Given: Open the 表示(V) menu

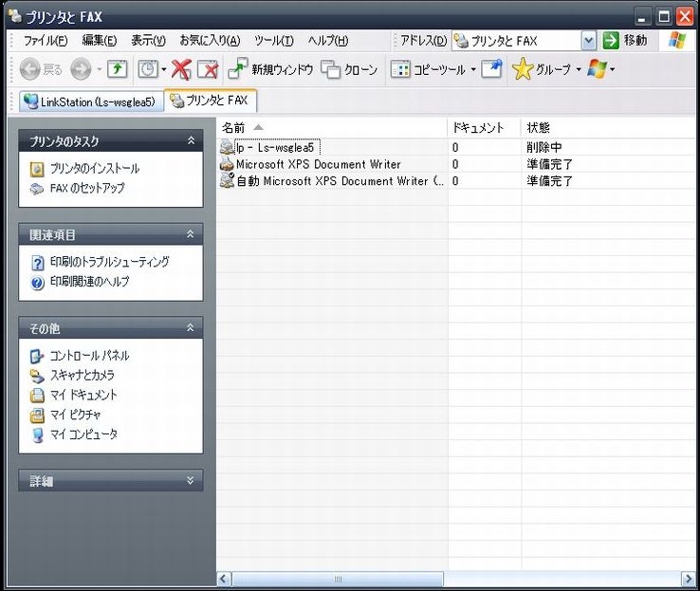Looking at the screenshot, I should 148,41.
